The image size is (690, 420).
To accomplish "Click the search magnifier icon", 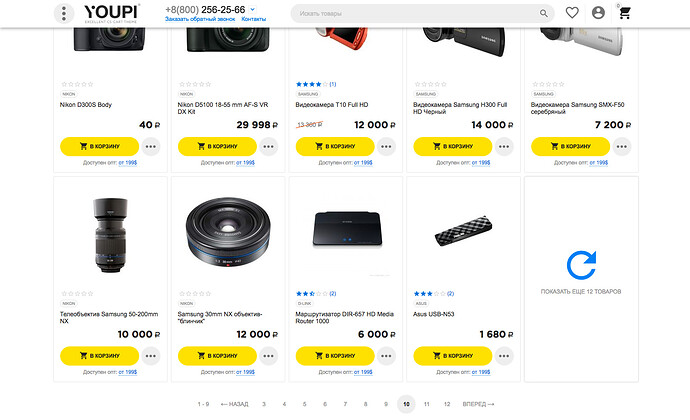I will click(544, 14).
